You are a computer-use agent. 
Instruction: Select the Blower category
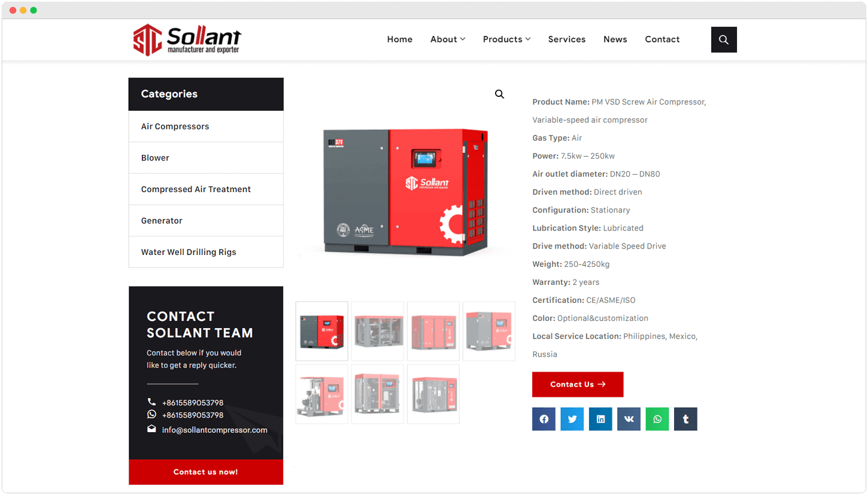coord(206,158)
